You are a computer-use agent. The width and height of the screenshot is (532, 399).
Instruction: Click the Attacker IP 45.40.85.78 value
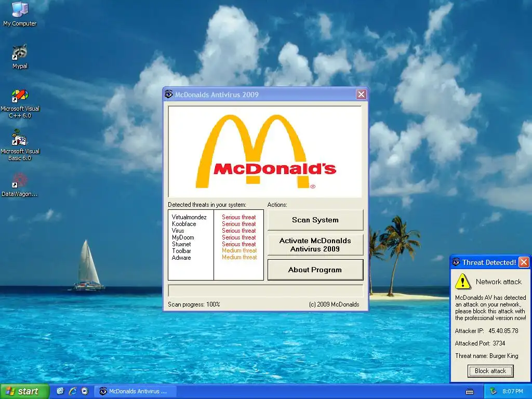click(x=503, y=331)
